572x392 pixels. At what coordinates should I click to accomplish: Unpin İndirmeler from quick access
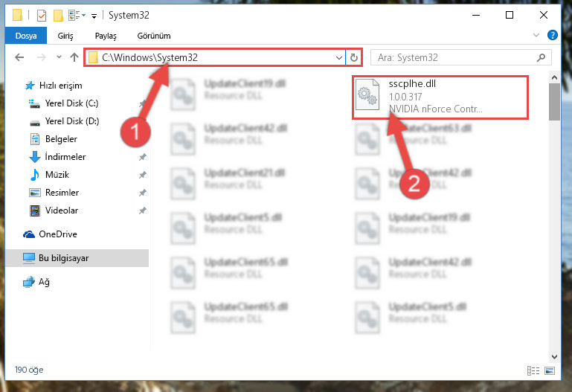pos(143,157)
